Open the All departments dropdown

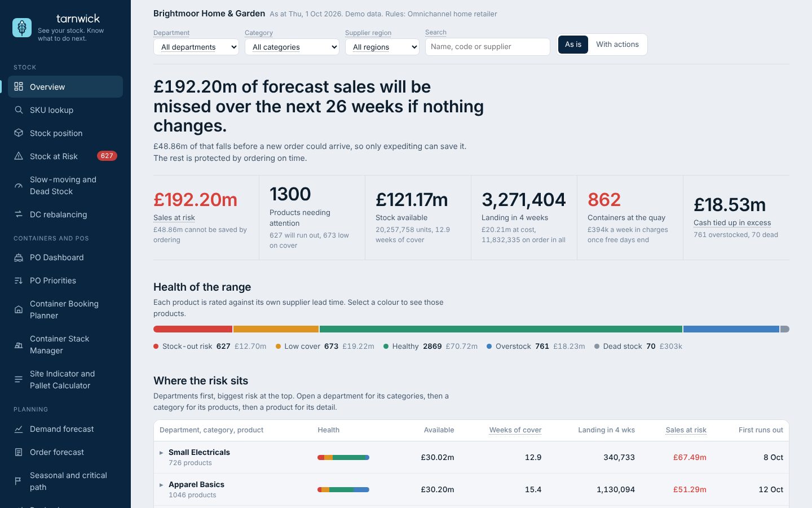pos(196,47)
